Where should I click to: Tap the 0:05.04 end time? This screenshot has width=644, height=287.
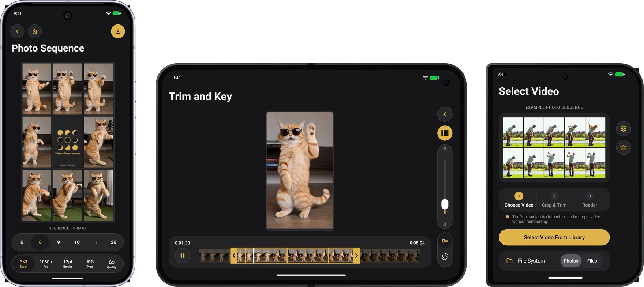click(417, 243)
